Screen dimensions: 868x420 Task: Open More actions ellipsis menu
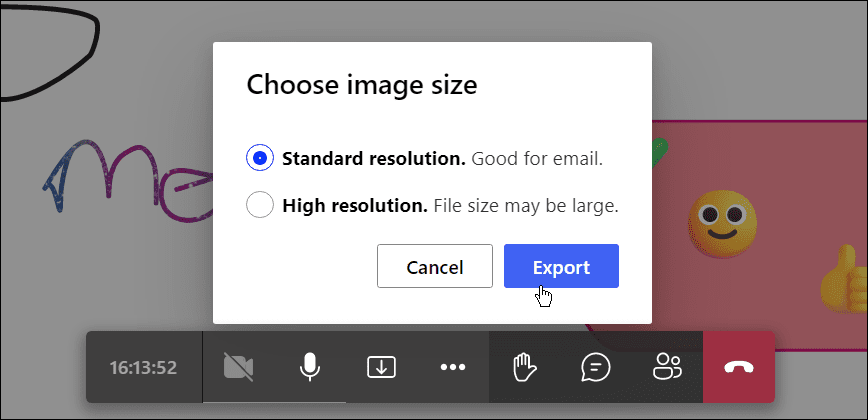click(453, 367)
